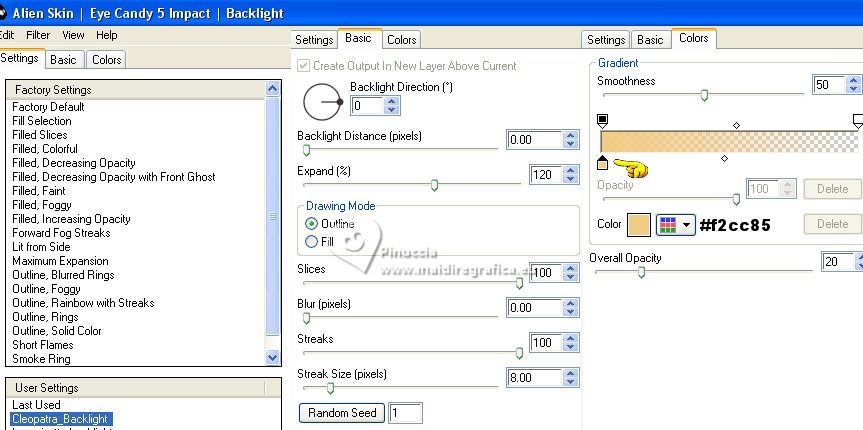Viewport: 863px width, 430px height.
Task: Select the right white opacity stop marker
Action: pyautogui.click(x=857, y=121)
